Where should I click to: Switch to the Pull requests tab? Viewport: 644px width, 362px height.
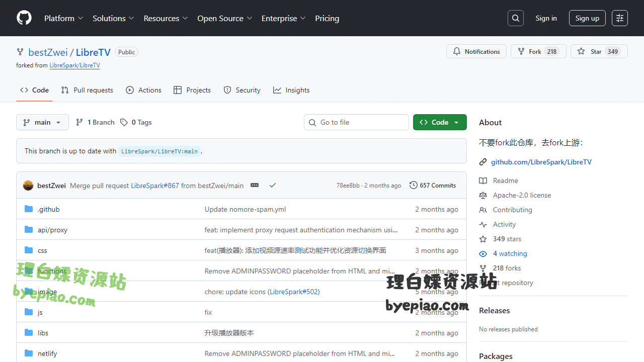pyautogui.click(x=87, y=90)
